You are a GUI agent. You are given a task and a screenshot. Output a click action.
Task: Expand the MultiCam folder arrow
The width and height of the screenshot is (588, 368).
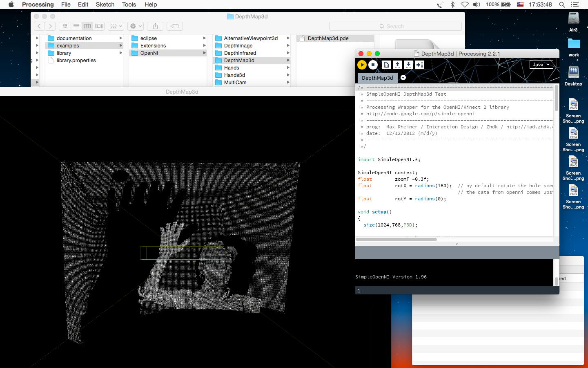(288, 82)
